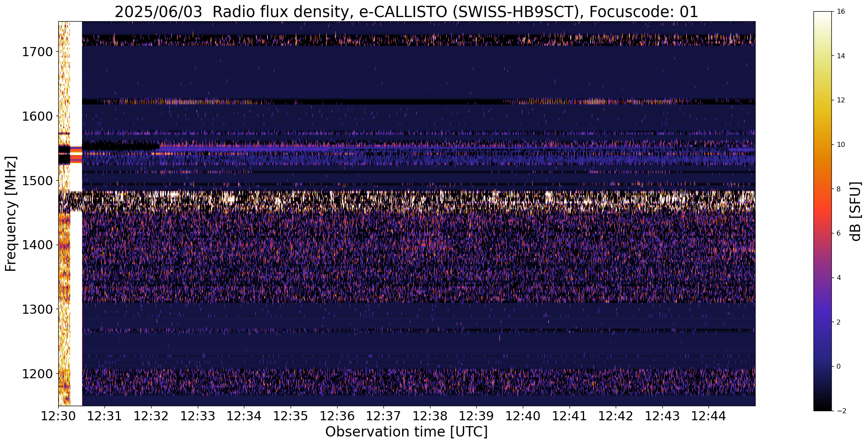Click the white saturated column just after 12:30
This screenshot has height=444, width=868.
pos(76,213)
